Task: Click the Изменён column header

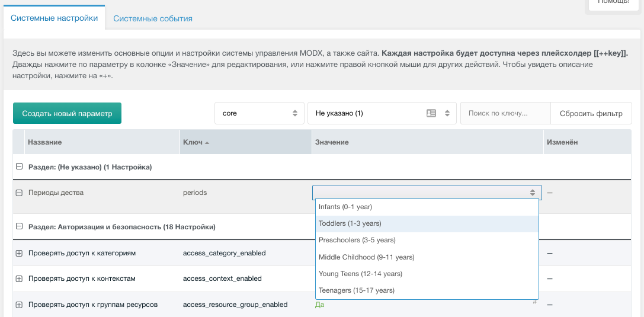Action: (x=587, y=142)
